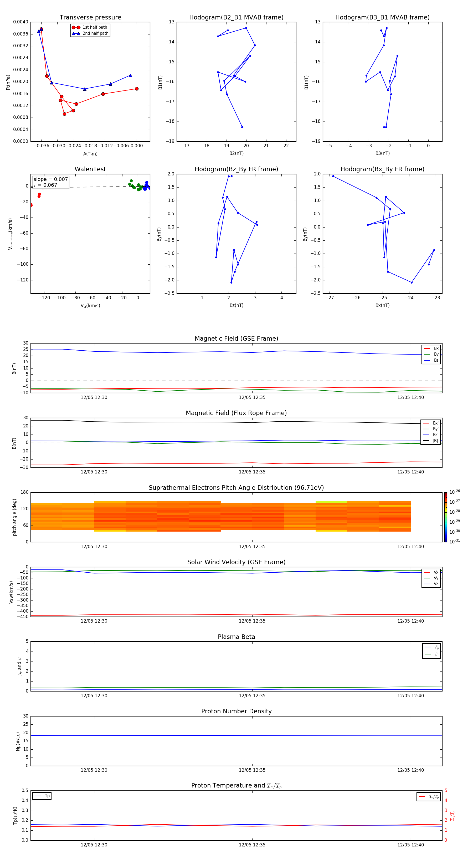
Task: Click the 'slope = 0.007' annotation box
Action: pos(51,182)
